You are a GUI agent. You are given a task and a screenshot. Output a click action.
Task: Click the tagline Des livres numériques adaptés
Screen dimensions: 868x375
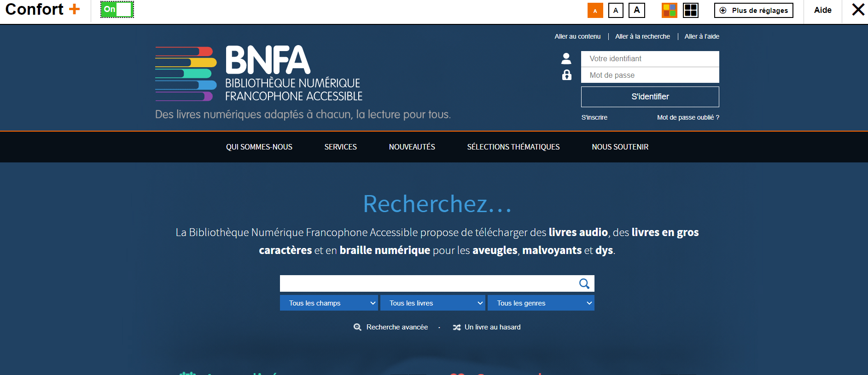pyautogui.click(x=303, y=114)
